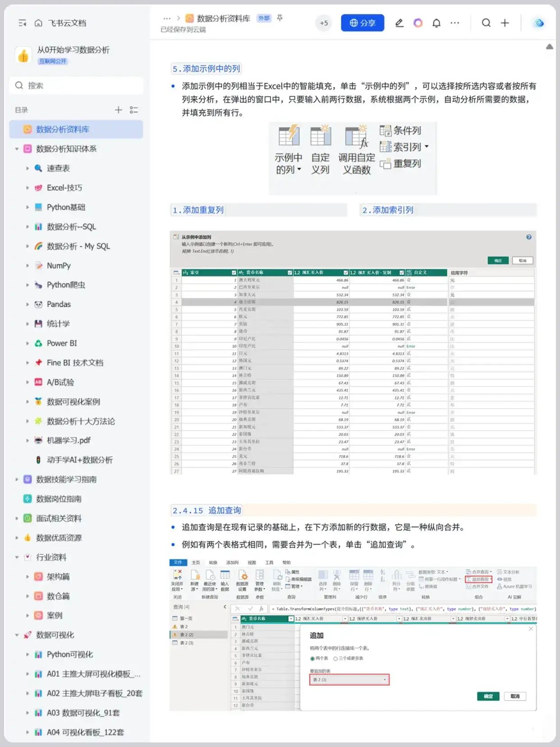The image size is (560, 747).
Task: Open the 从示例中添加列 table screenshot
Action: tap(353, 352)
